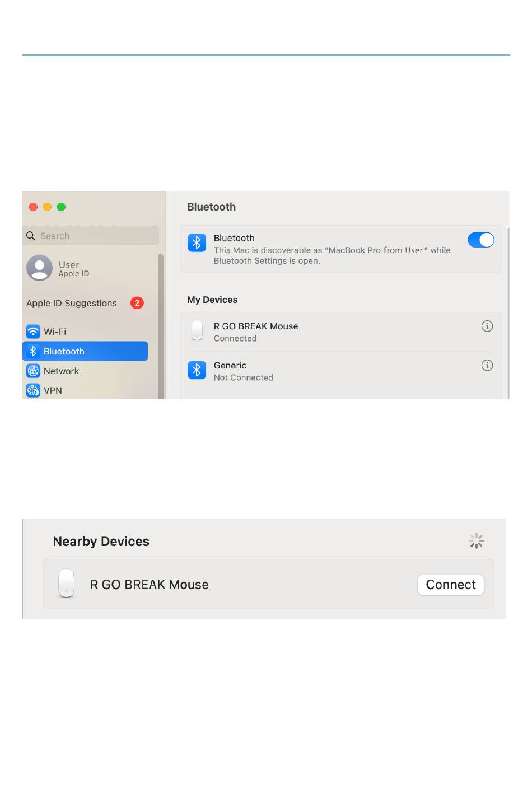The height and width of the screenshot is (798, 532).
Task: Click the My Devices heading
Action: click(x=212, y=300)
